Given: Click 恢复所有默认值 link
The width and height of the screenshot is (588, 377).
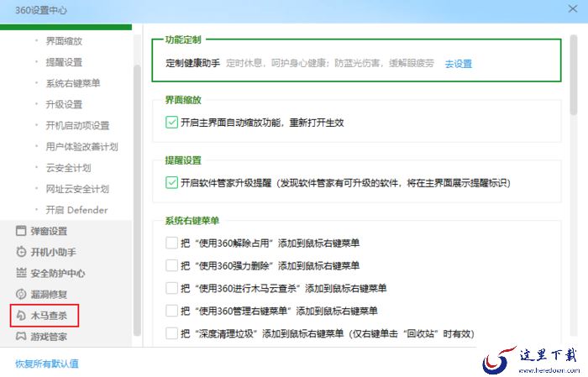Looking at the screenshot, I should pos(47,364).
